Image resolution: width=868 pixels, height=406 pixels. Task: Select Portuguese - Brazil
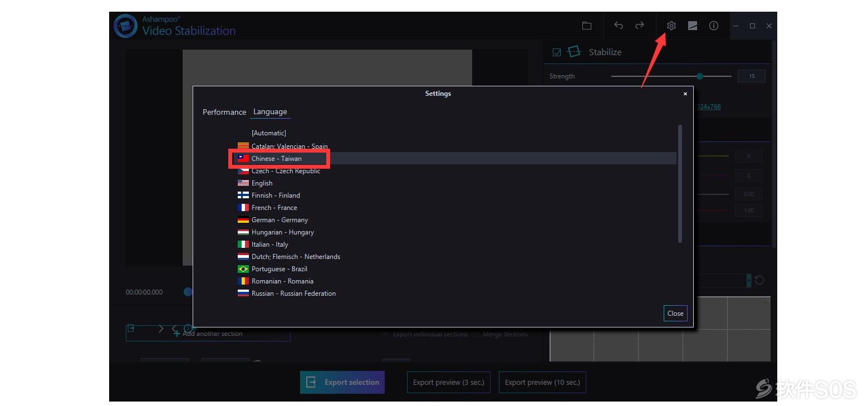pyautogui.click(x=279, y=269)
